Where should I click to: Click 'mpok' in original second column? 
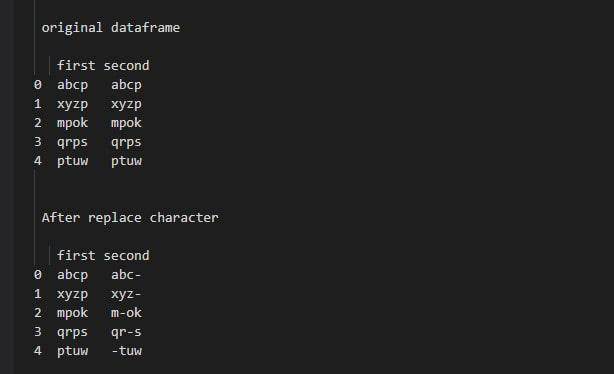[126, 123]
